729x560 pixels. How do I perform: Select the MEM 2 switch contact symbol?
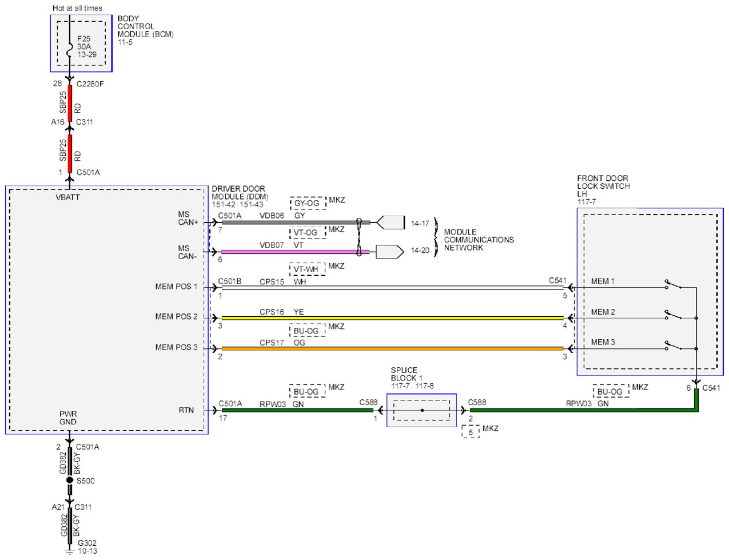tap(673, 315)
